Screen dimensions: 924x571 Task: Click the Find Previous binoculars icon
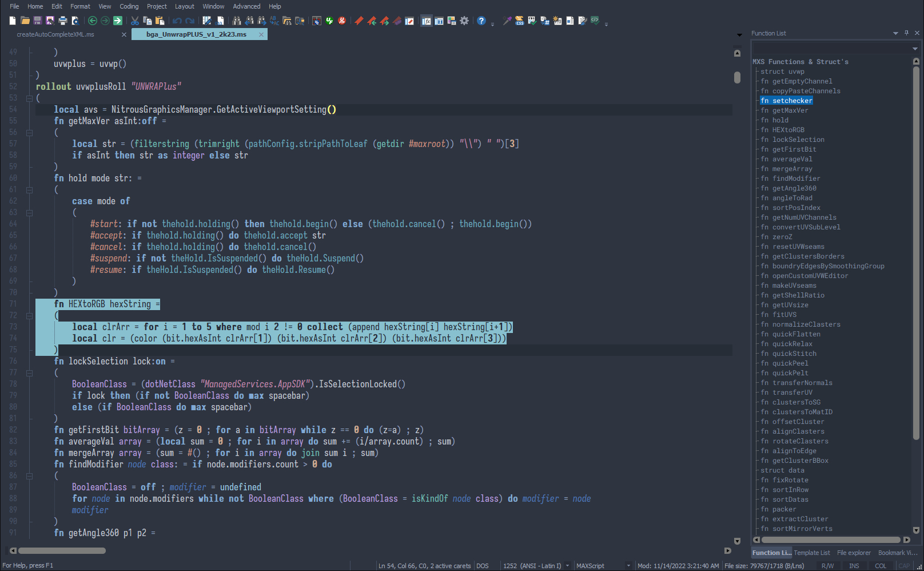tap(249, 21)
